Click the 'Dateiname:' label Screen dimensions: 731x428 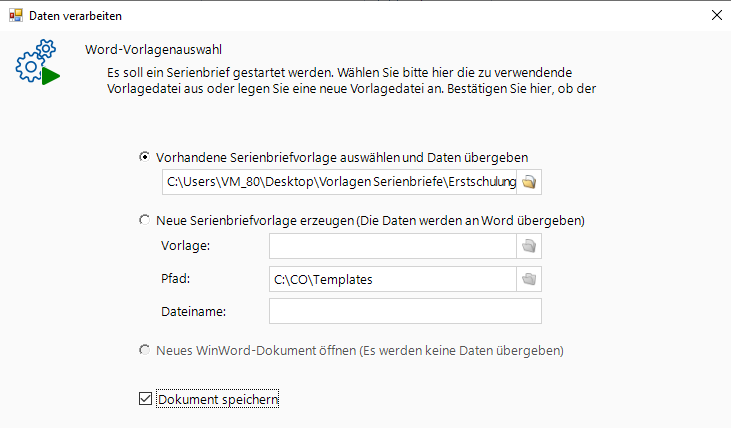[194, 312]
